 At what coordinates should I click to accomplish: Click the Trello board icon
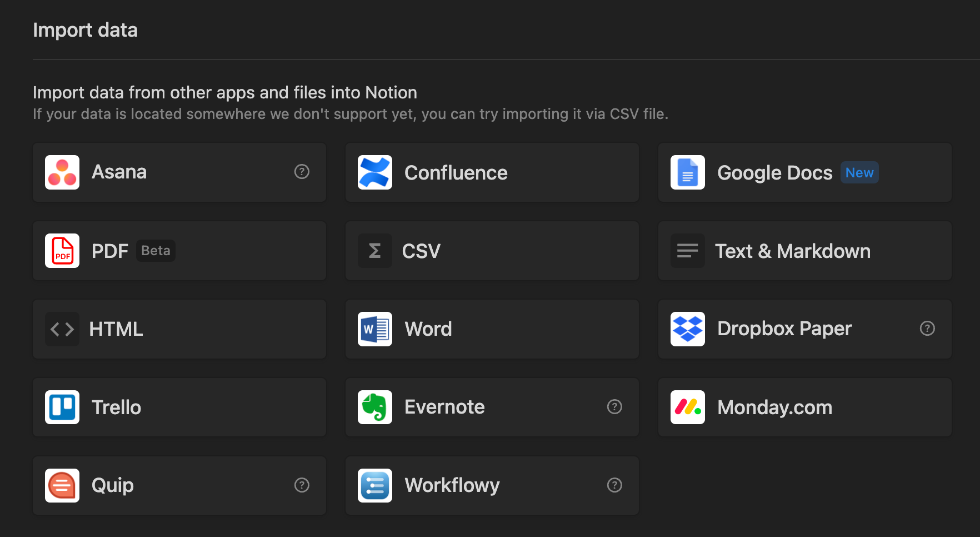pyautogui.click(x=62, y=407)
